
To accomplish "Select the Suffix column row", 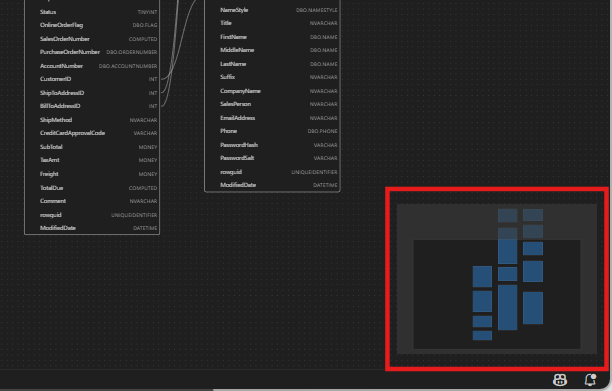I will (x=272, y=77).
